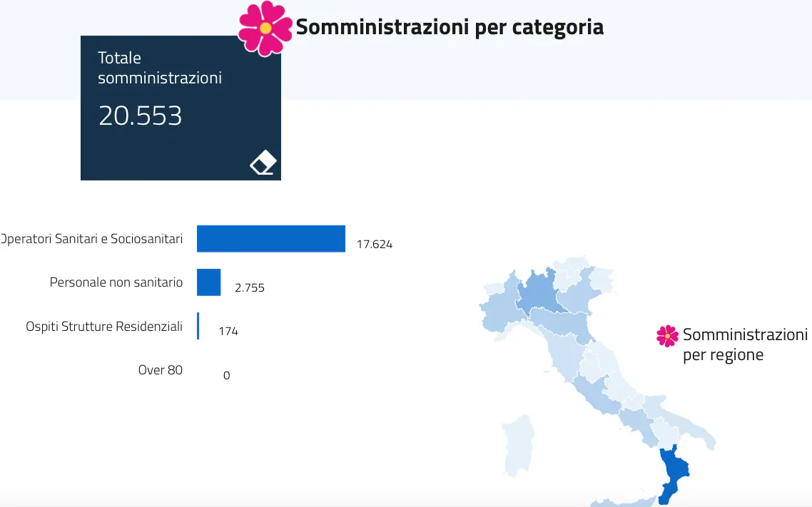Click the Somministrazioni per regione label

pos(745,344)
